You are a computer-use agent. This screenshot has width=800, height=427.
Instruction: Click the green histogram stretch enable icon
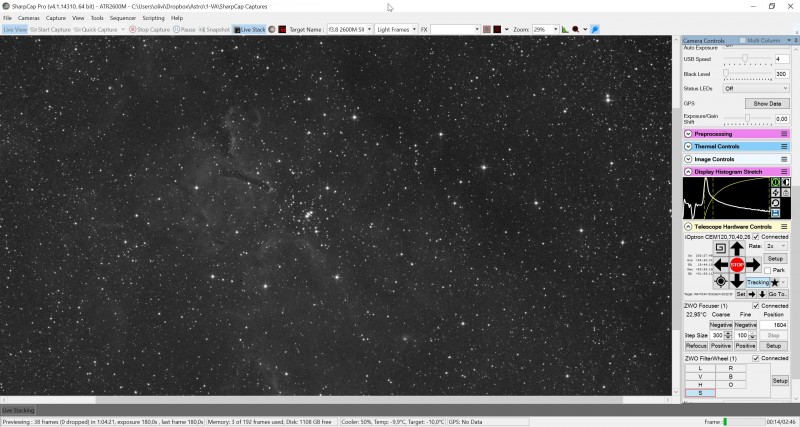[776, 182]
